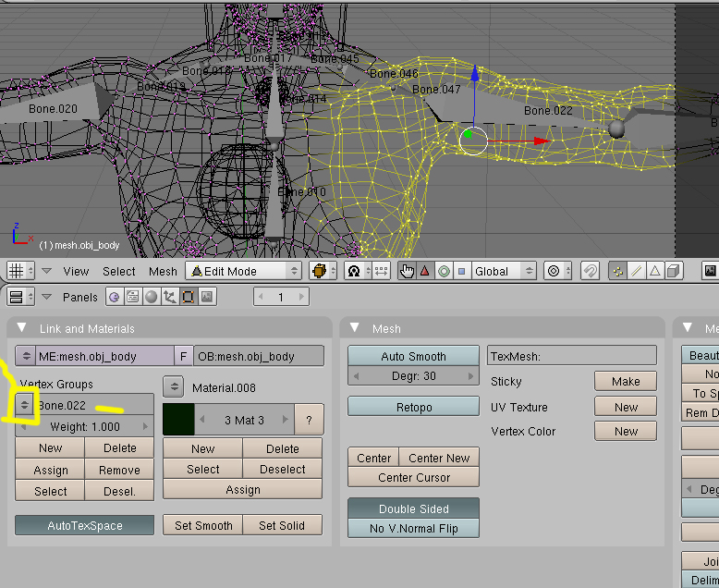The width and height of the screenshot is (719, 588).
Task: Toggle No V.Normal Flip
Action: click(414, 528)
